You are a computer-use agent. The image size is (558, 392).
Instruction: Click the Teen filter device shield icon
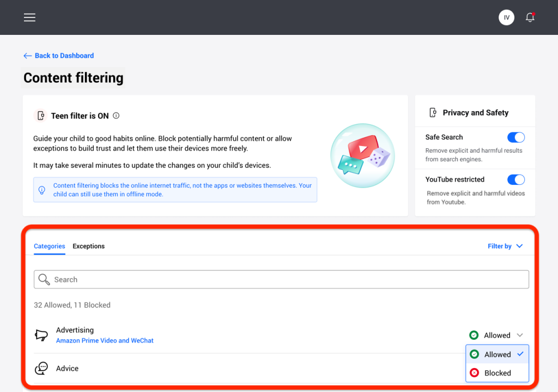[40, 116]
